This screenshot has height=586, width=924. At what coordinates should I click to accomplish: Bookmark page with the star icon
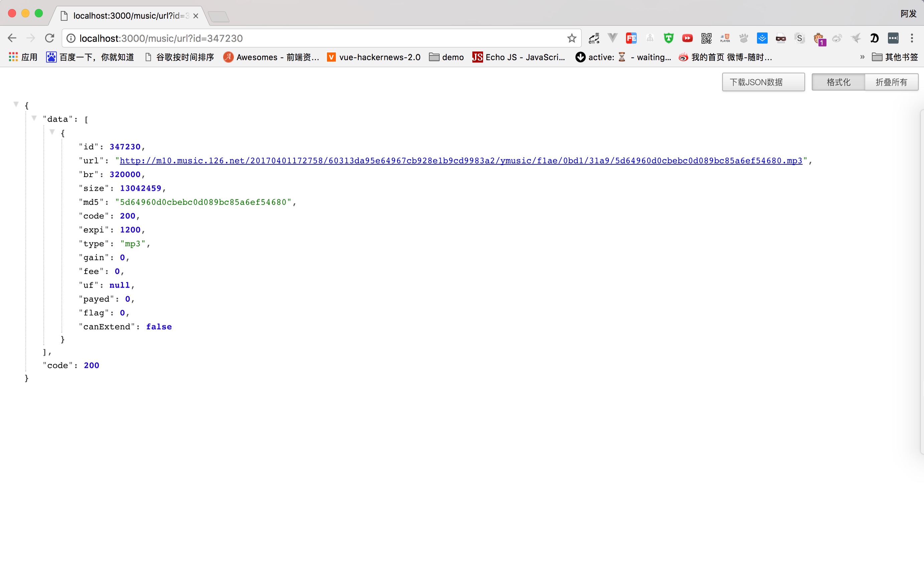[x=572, y=38]
